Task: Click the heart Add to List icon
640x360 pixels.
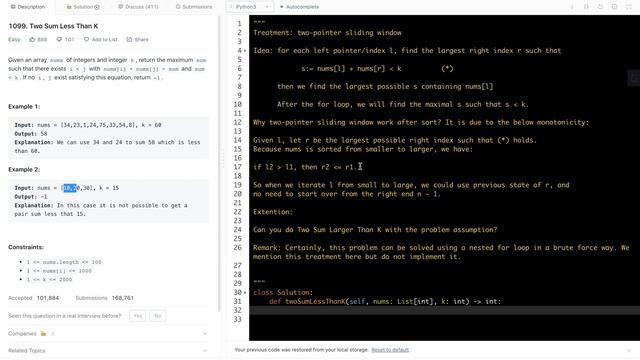Action: coord(86,40)
